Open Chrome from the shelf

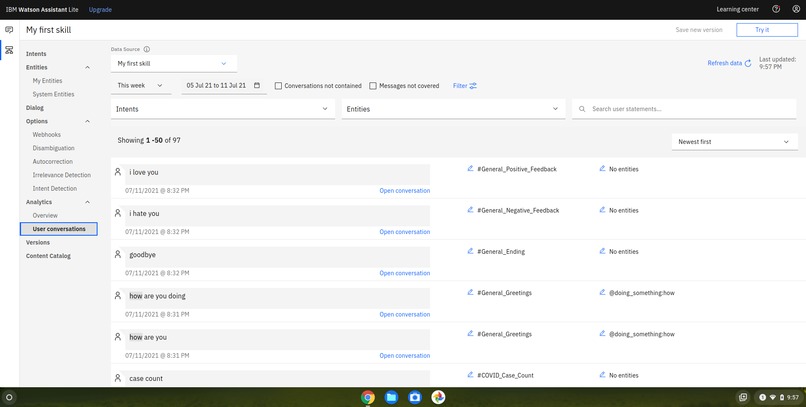click(x=368, y=397)
